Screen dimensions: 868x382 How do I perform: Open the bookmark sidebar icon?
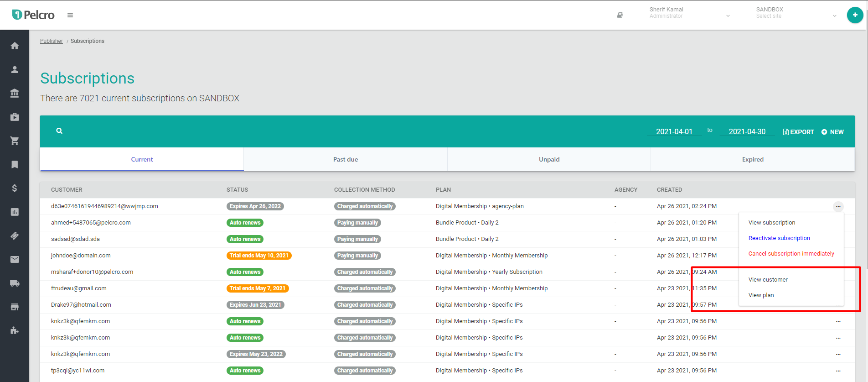[15, 164]
